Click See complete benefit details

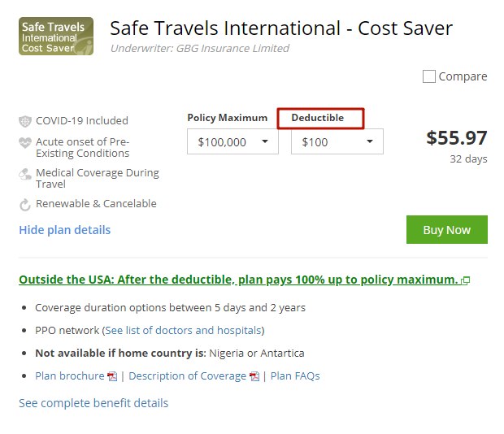tap(93, 403)
